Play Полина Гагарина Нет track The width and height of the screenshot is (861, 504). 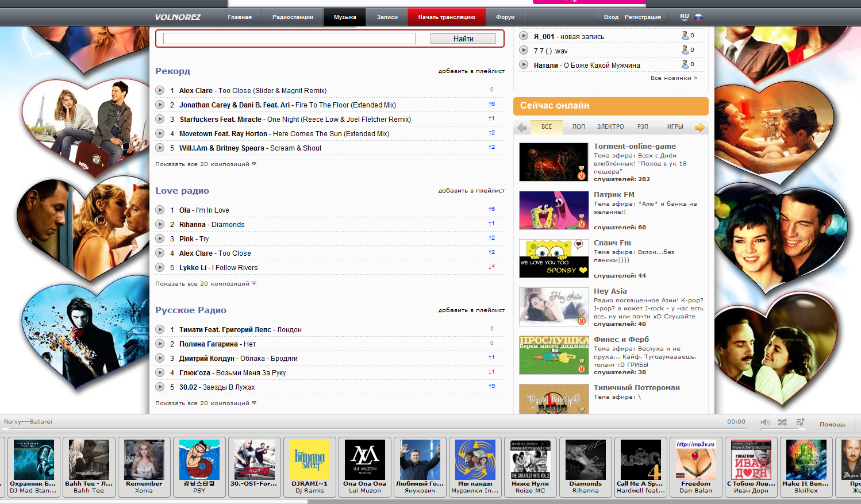(160, 344)
